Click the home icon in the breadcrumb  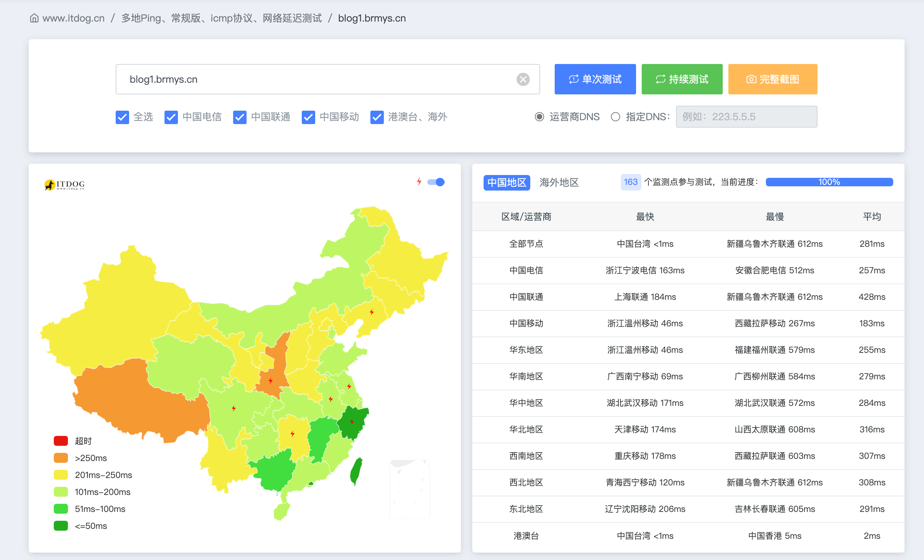pyautogui.click(x=34, y=18)
